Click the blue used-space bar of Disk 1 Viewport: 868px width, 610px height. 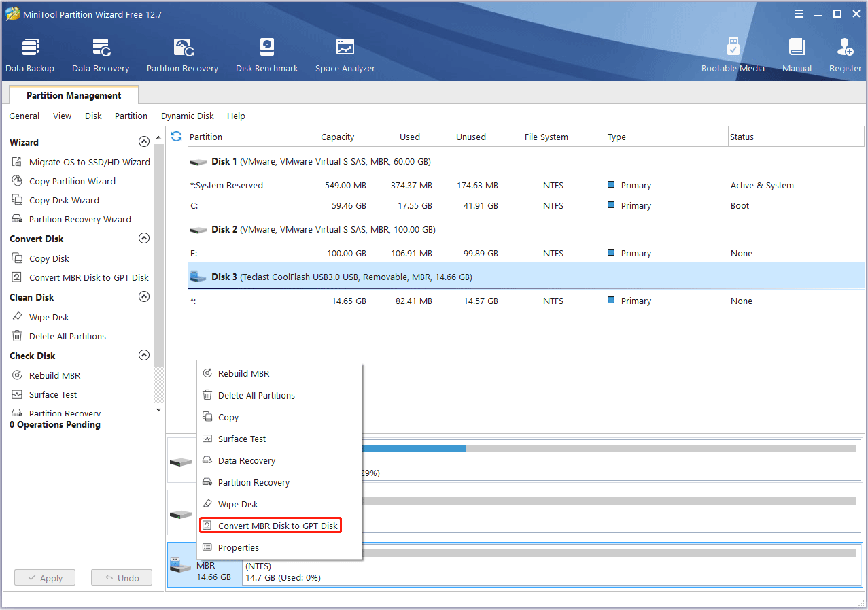415,448
